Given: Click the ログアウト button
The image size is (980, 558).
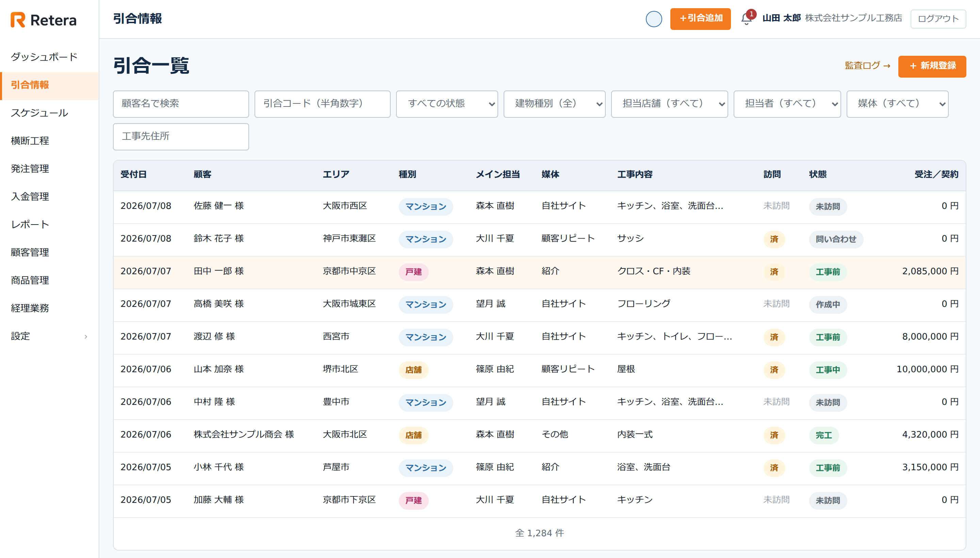Looking at the screenshot, I should coord(938,19).
